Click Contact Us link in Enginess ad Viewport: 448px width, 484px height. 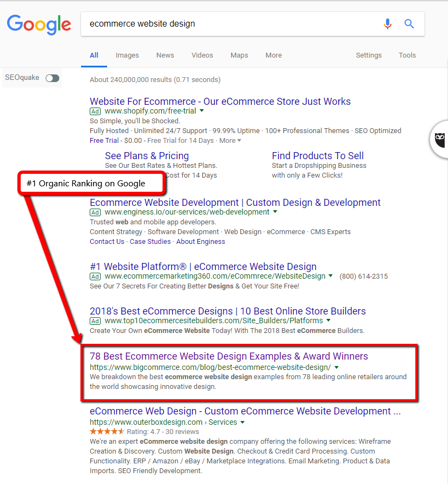107,241
